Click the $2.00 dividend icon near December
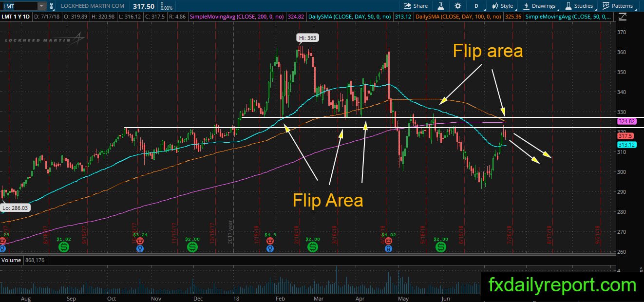Image resolution: width=644 pixels, height=302 pixels. [x=192, y=248]
